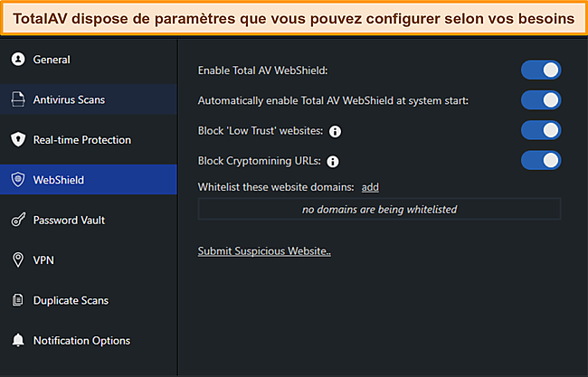The height and width of the screenshot is (377, 588).
Task: Click the Real-time Protection shield icon
Action: tap(17, 140)
